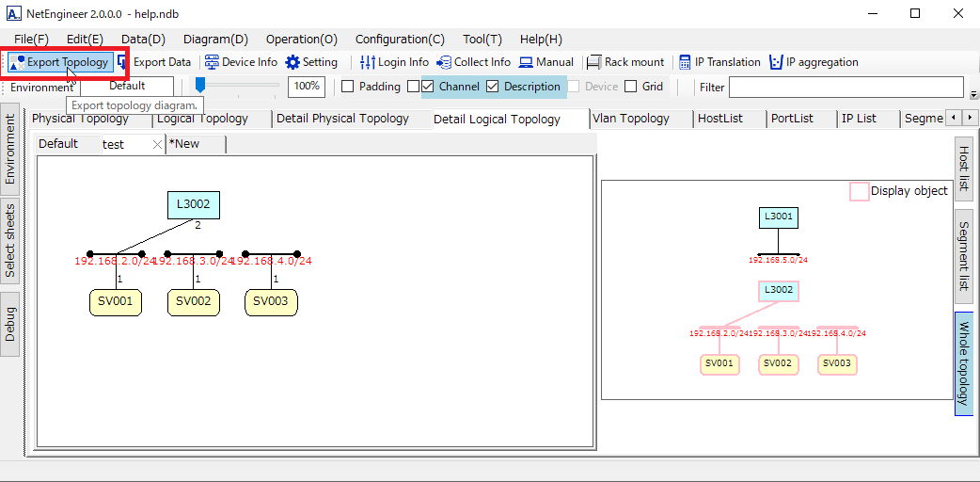Uncheck the Description checkbox
This screenshot has height=482, width=980.
click(493, 87)
